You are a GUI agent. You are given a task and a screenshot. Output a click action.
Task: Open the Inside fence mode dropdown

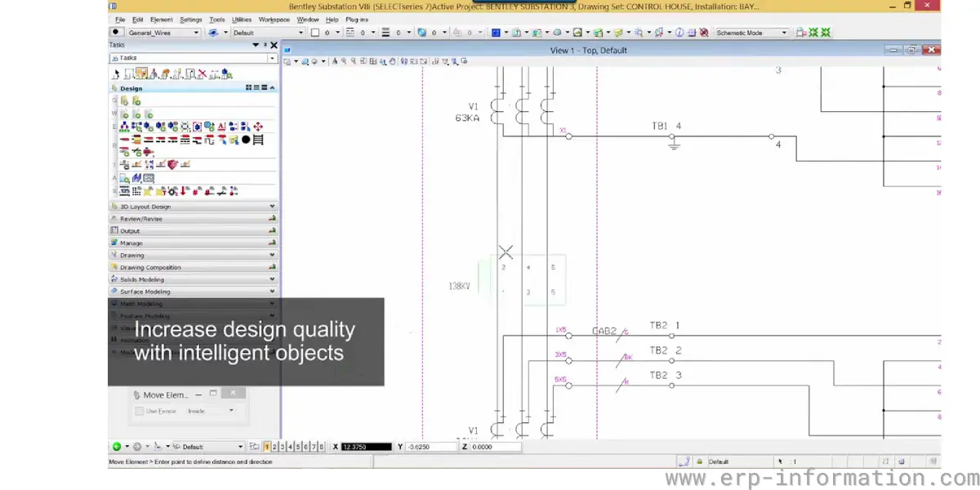pyautogui.click(x=231, y=411)
